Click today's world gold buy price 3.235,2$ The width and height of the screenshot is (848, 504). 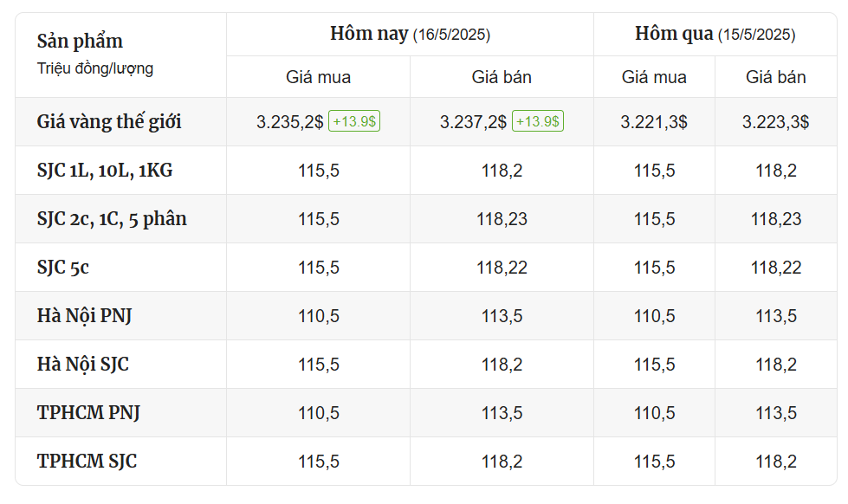tap(289, 122)
